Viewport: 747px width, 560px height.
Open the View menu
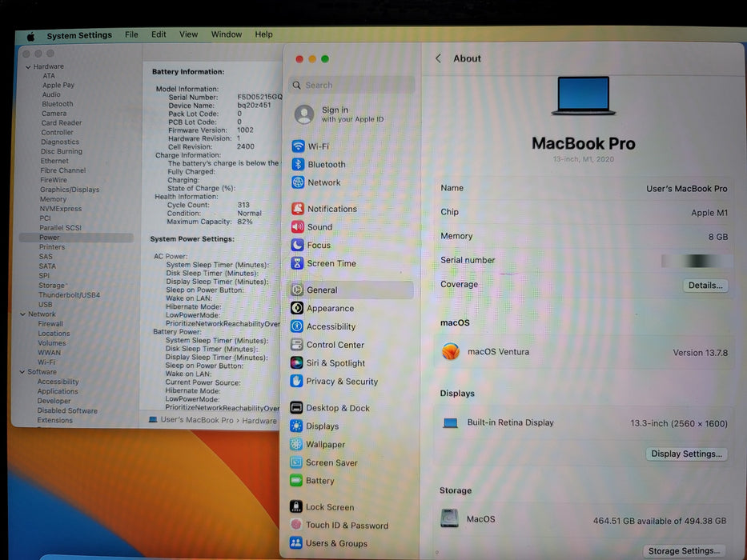tap(188, 34)
